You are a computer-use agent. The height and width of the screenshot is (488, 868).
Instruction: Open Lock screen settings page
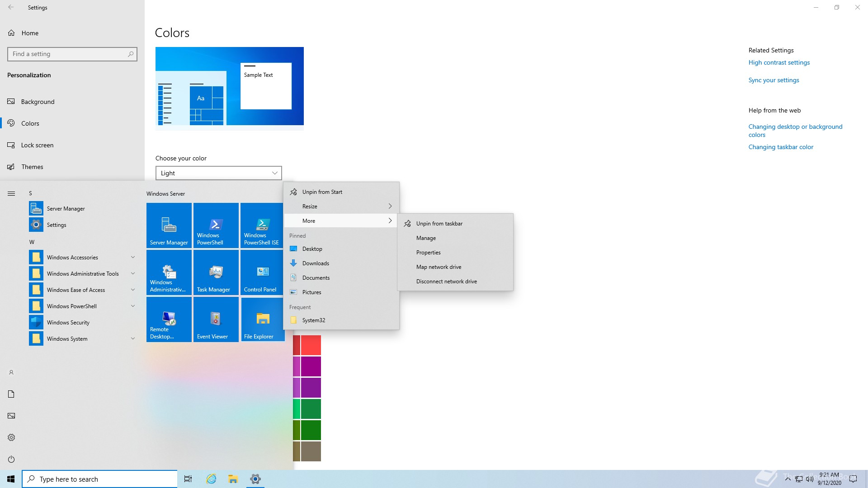click(x=72, y=145)
